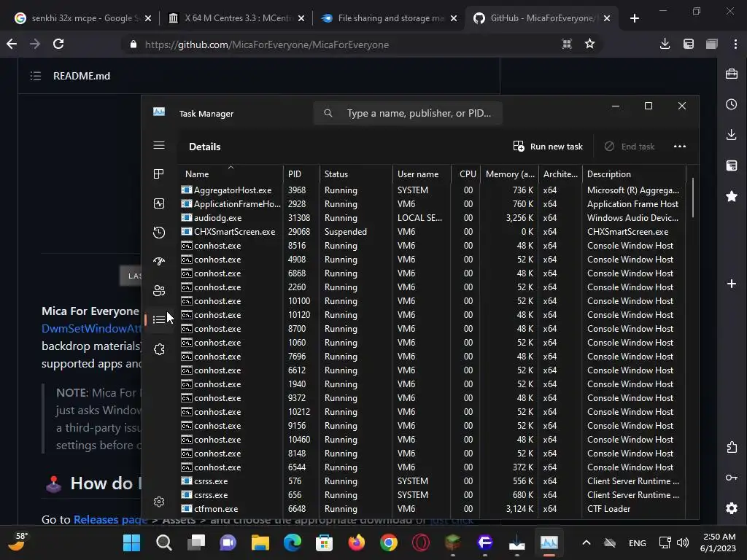Select CHXSmartScreen.exe suspended process
This screenshot has width=747, height=560.
coord(433,231)
